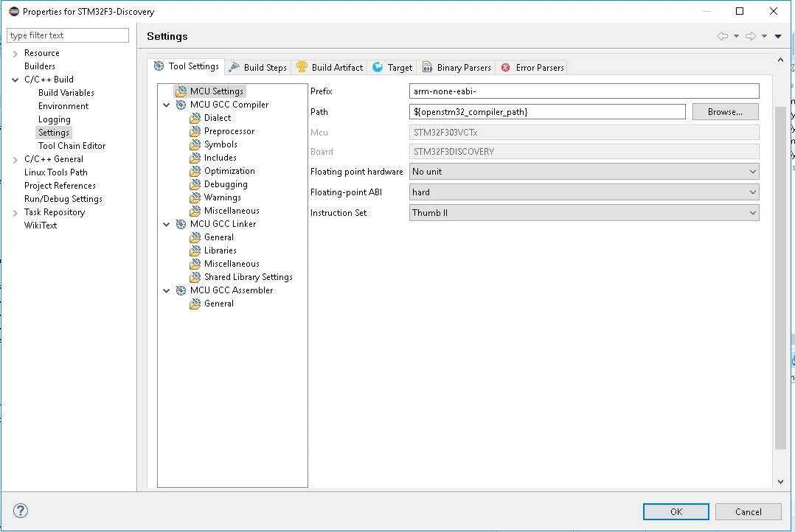Select Run/Debug Settings in the sidebar
The height and width of the screenshot is (532, 795).
pyautogui.click(x=63, y=199)
